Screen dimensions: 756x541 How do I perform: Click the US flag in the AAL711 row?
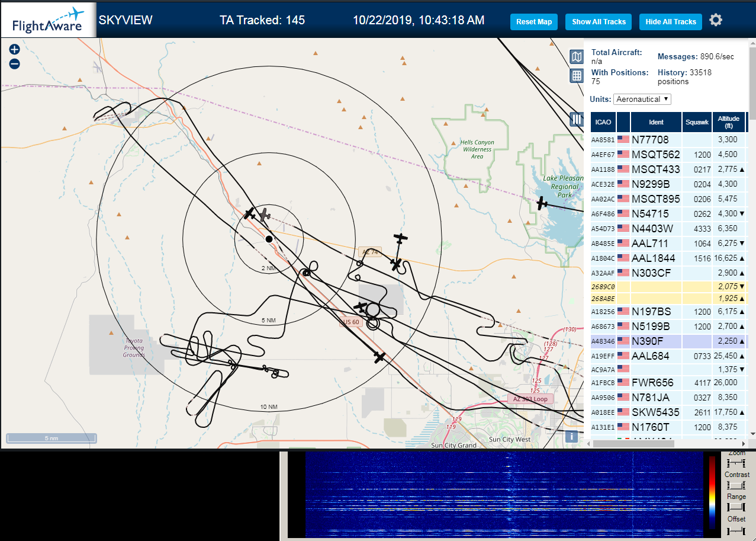tap(623, 244)
